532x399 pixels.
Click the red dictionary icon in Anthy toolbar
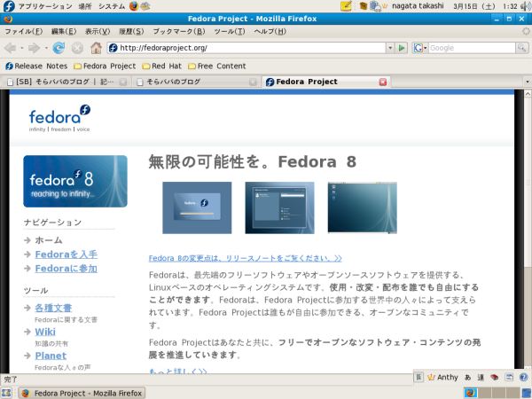(x=495, y=378)
